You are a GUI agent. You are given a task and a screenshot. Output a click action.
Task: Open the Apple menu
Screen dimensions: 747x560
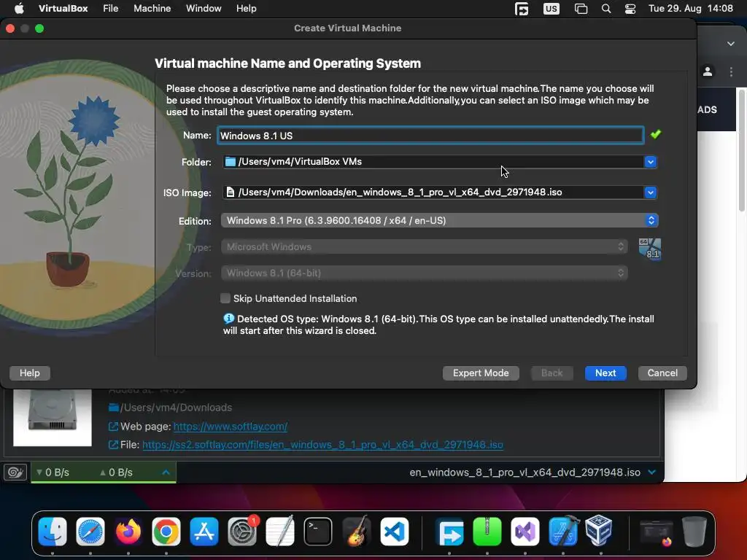point(19,8)
